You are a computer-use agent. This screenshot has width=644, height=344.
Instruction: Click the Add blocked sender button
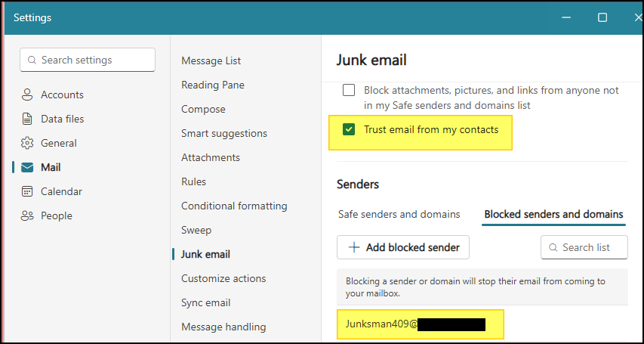403,247
